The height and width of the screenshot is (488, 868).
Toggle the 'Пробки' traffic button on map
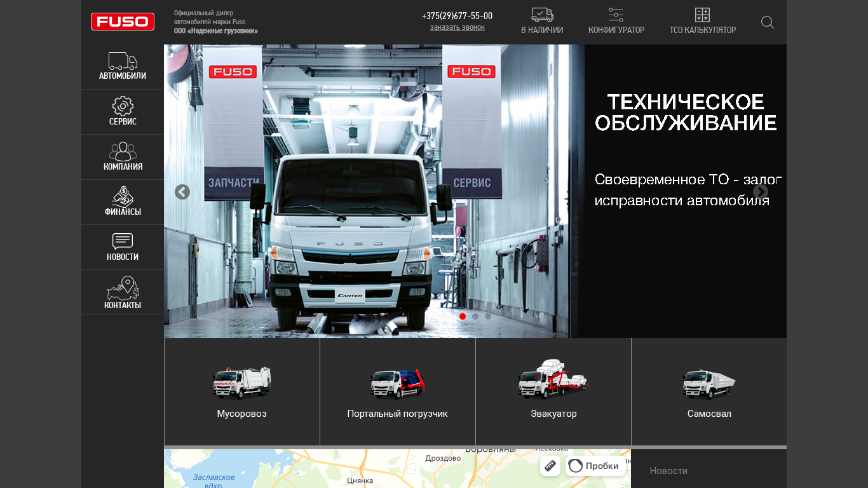(x=595, y=466)
